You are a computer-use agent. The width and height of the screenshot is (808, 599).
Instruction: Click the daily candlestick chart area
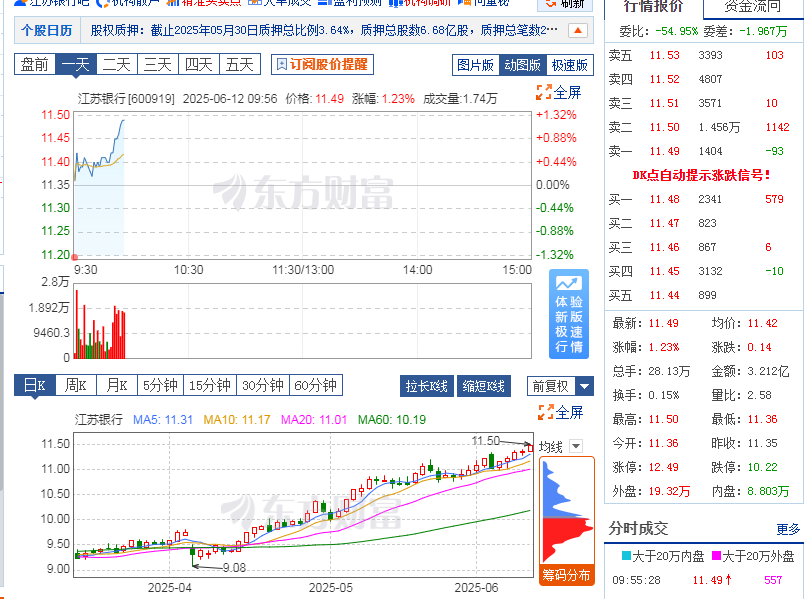[x=304, y=504]
